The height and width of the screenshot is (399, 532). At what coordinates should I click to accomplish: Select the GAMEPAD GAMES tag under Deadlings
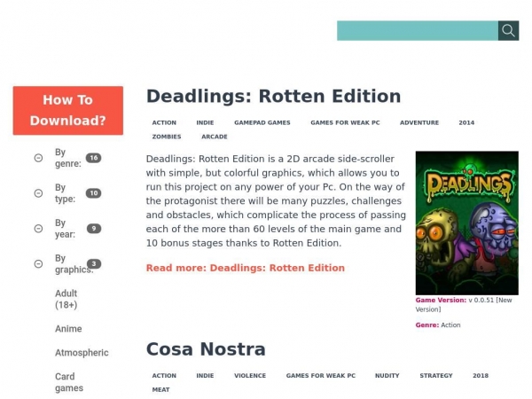tap(262, 122)
